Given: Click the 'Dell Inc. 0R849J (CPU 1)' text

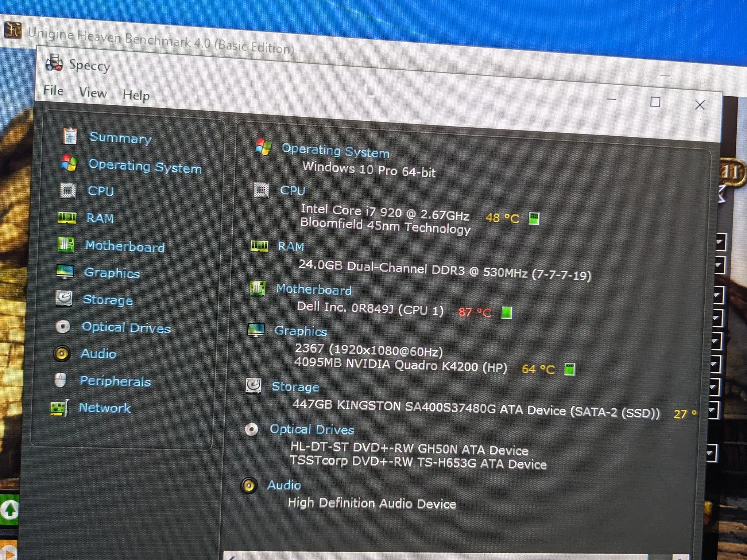Looking at the screenshot, I should point(370,309).
